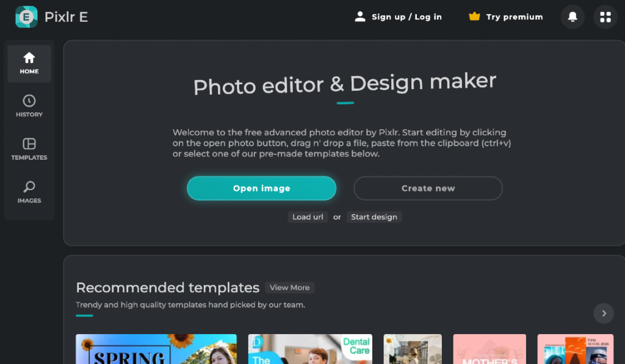
Task: Open the Home panel in the sidebar
Action: tap(29, 63)
